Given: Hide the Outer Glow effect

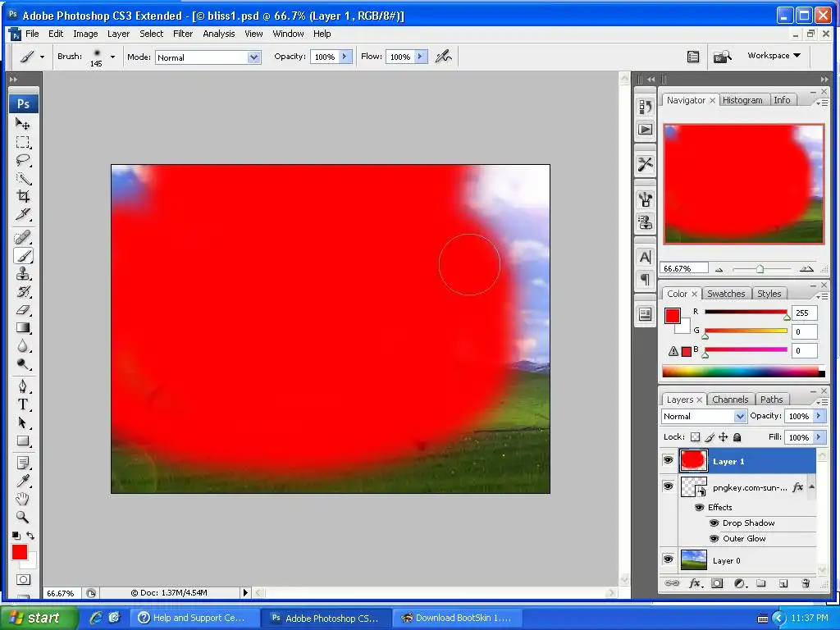Looking at the screenshot, I should 714,538.
